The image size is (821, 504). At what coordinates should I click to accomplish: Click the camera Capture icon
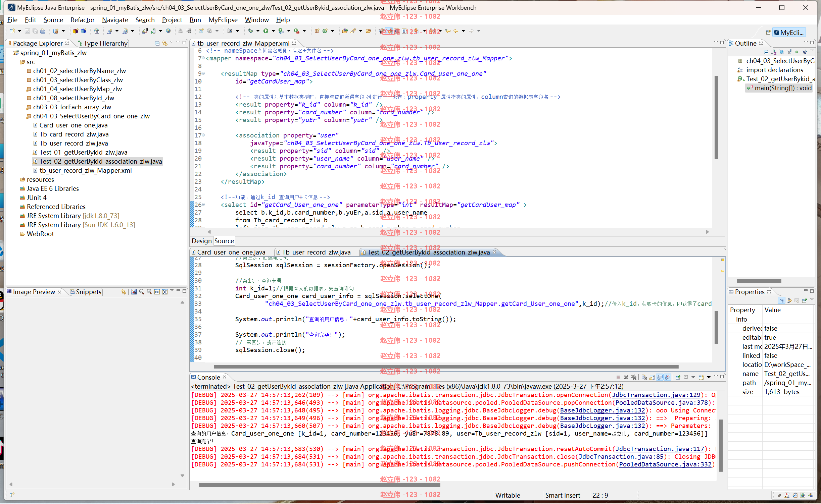230,31
